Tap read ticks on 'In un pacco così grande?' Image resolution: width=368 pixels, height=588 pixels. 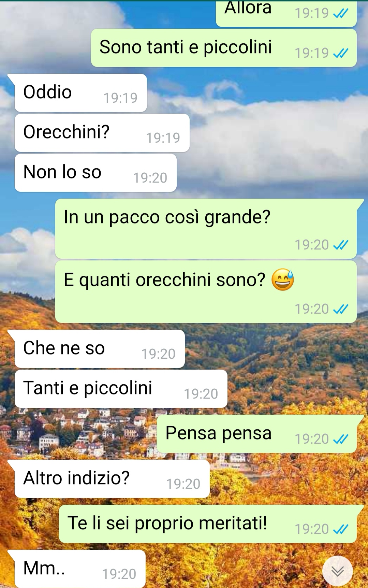[340, 245]
